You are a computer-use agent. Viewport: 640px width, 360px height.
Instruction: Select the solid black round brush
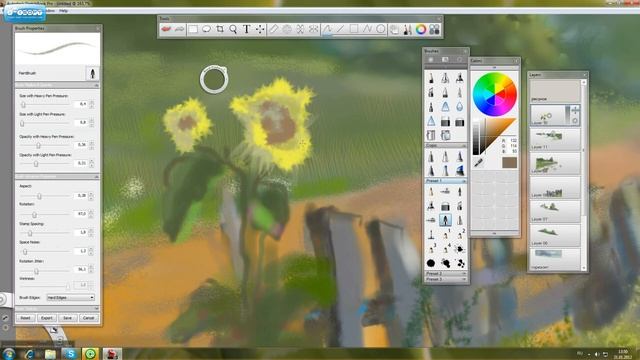click(x=431, y=263)
